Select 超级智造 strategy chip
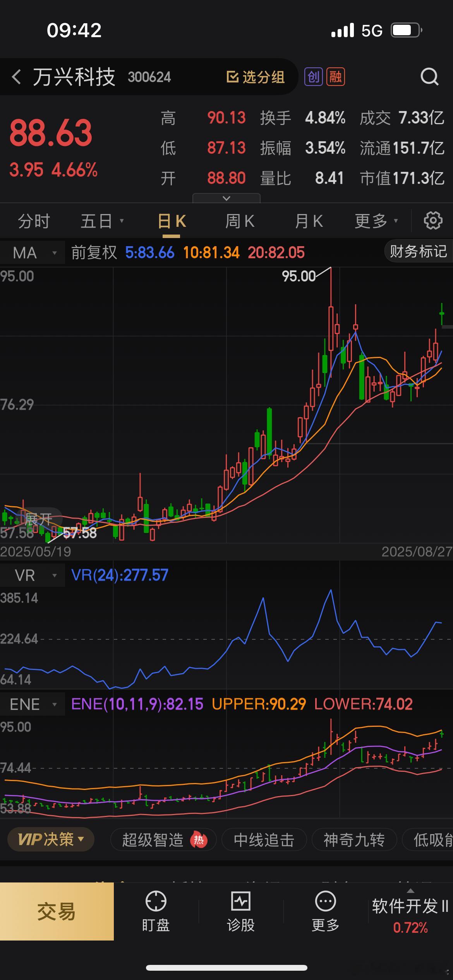This screenshot has width=453, height=980. 163,840
